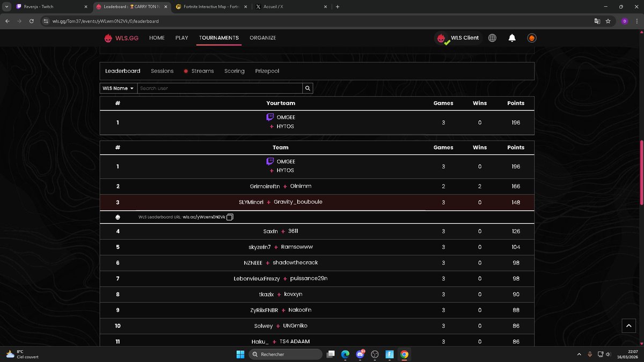Viewport: 644px width, 362px height.
Task: Click the WLS Client button
Action: [x=458, y=38]
